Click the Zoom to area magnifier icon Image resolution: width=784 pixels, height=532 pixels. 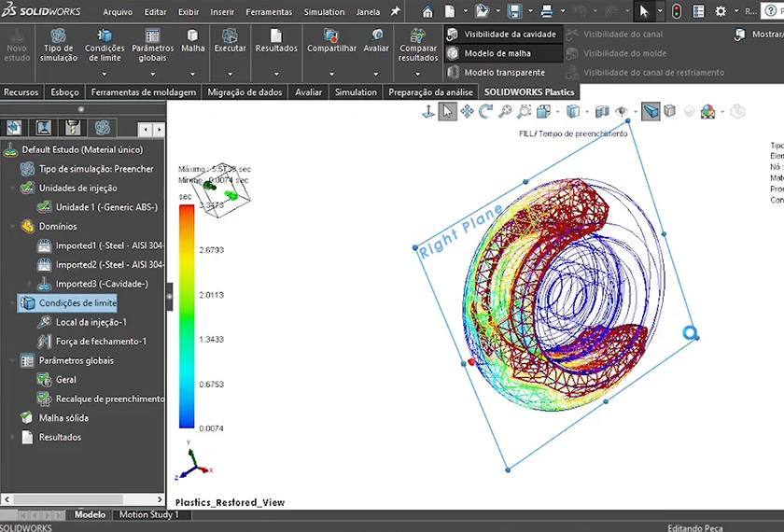point(524,111)
